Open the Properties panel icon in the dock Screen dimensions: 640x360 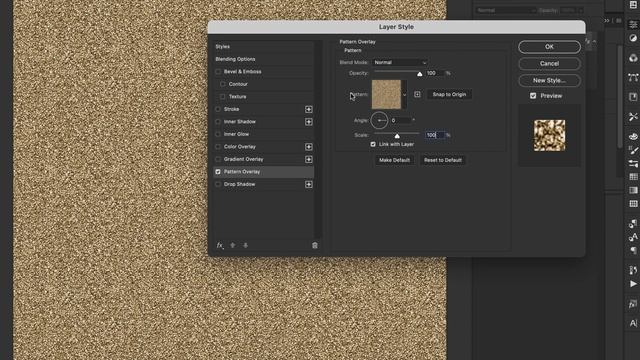[633, 24]
